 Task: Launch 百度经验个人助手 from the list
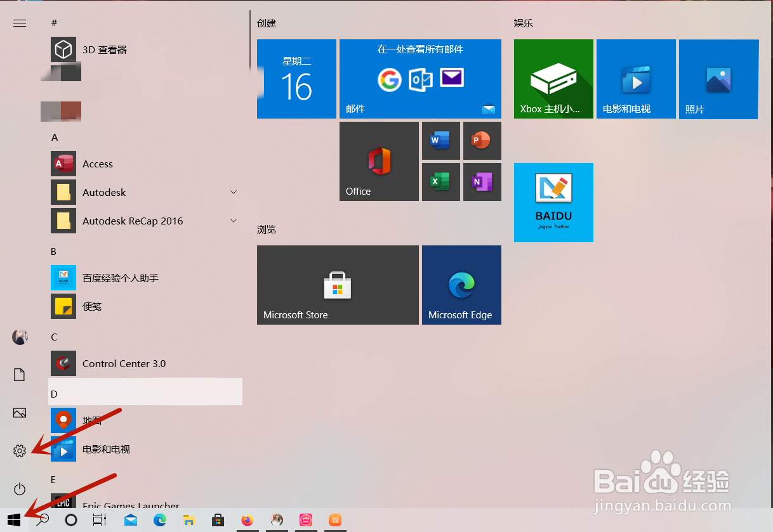coord(145,278)
